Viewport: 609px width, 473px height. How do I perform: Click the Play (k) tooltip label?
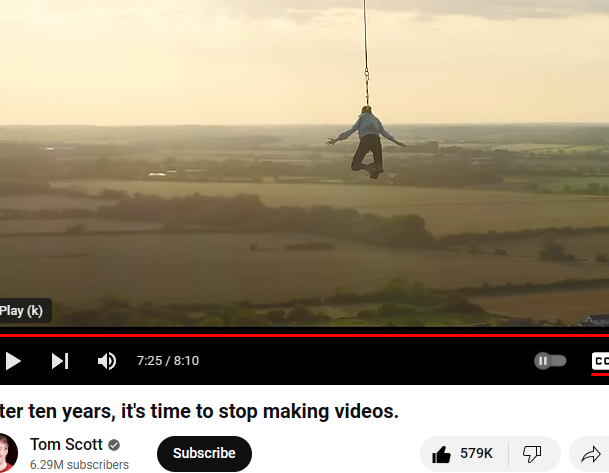(21, 311)
